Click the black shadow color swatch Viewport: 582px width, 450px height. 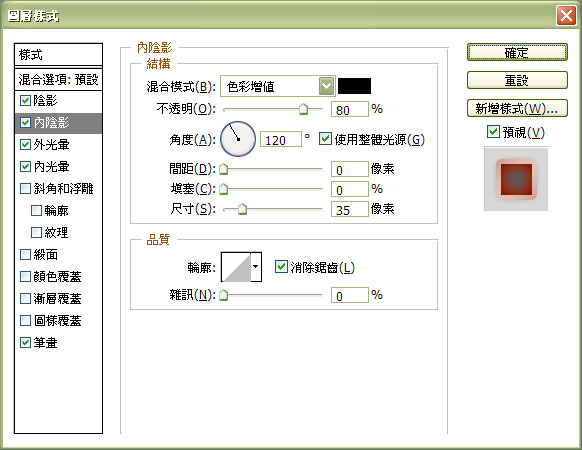click(354, 86)
